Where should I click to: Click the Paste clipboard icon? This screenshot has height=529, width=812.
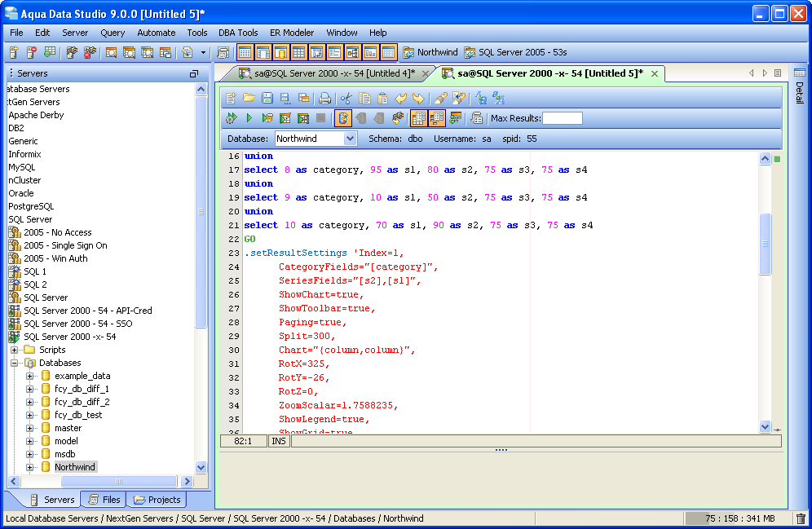click(x=382, y=98)
